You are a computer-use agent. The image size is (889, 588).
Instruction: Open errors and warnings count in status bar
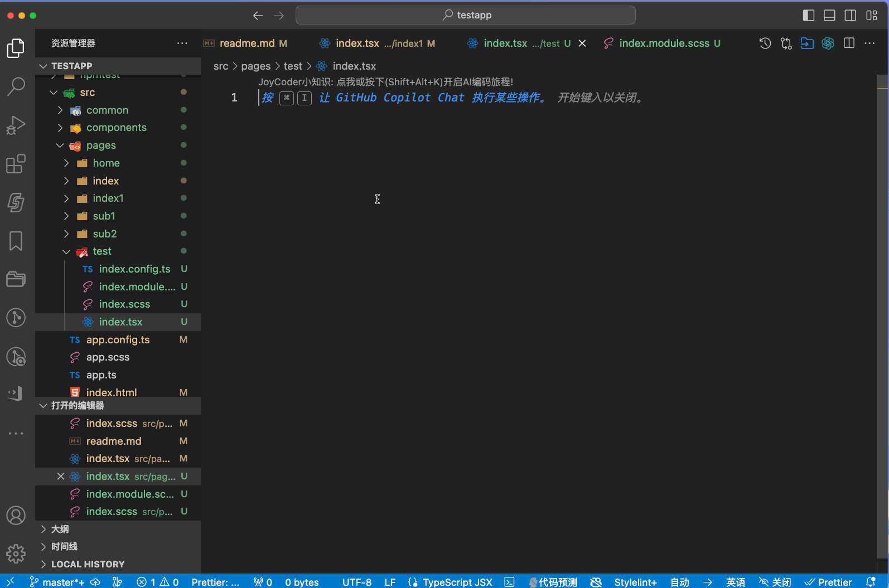coord(158,582)
